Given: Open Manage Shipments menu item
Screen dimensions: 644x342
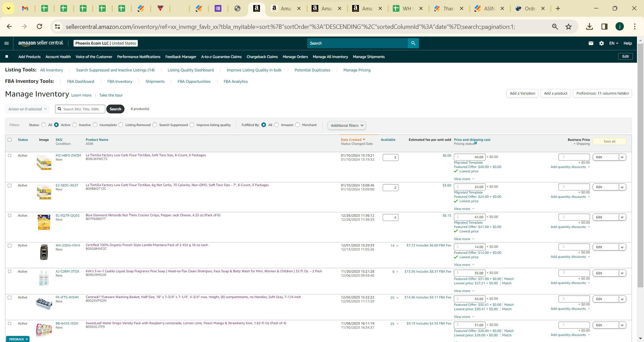Looking at the screenshot, I should pyautogui.click(x=369, y=57).
